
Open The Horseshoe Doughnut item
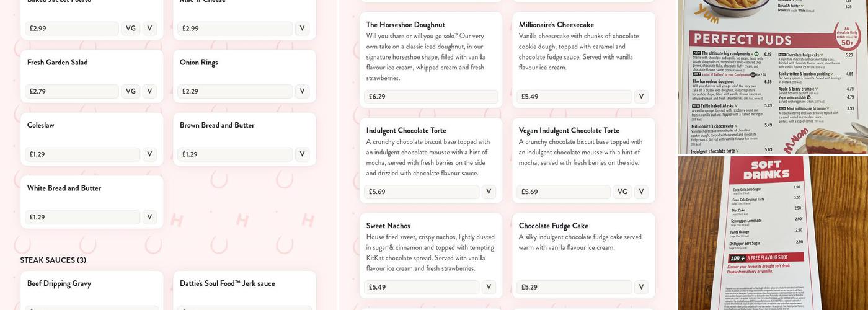tap(405, 25)
